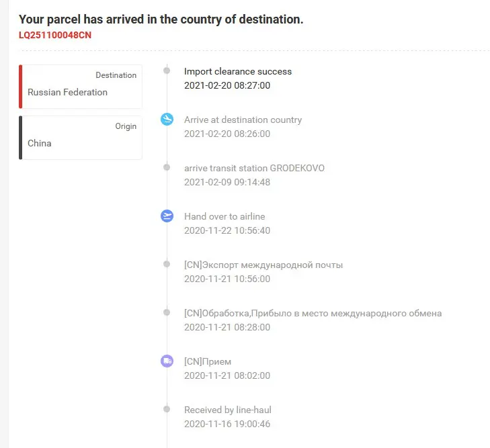Click the parcel arrived status heading
Screen dimensions: 490x448
point(161,19)
